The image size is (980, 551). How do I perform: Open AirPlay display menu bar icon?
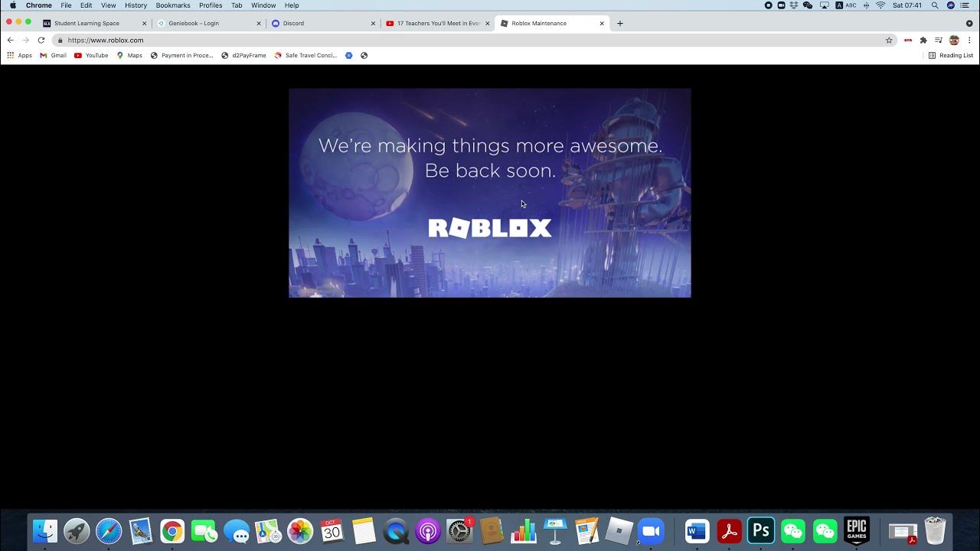(x=825, y=5)
